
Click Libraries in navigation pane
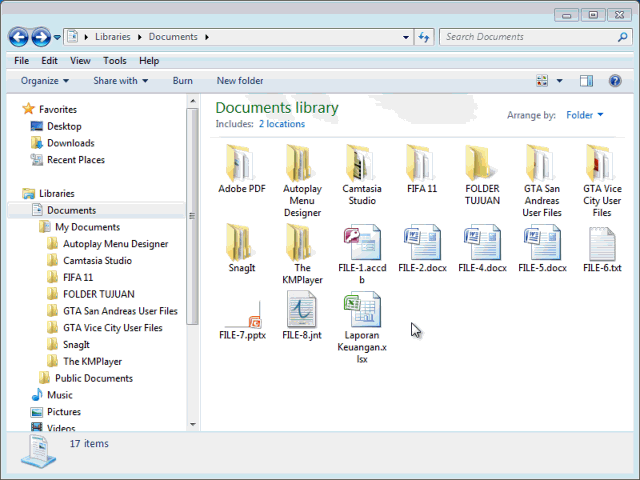49,193
